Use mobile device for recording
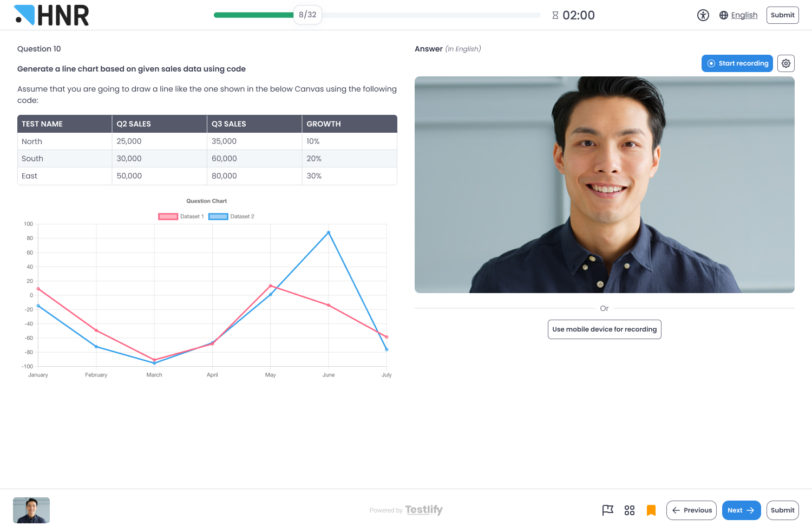This screenshot has height=532, width=812. pos(605,329)
